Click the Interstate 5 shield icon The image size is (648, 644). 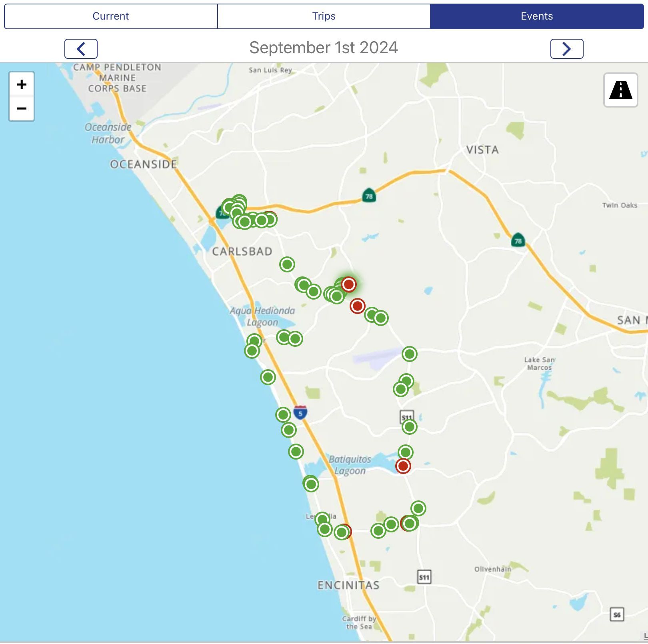pyautogui.click(x=300, y=413)
